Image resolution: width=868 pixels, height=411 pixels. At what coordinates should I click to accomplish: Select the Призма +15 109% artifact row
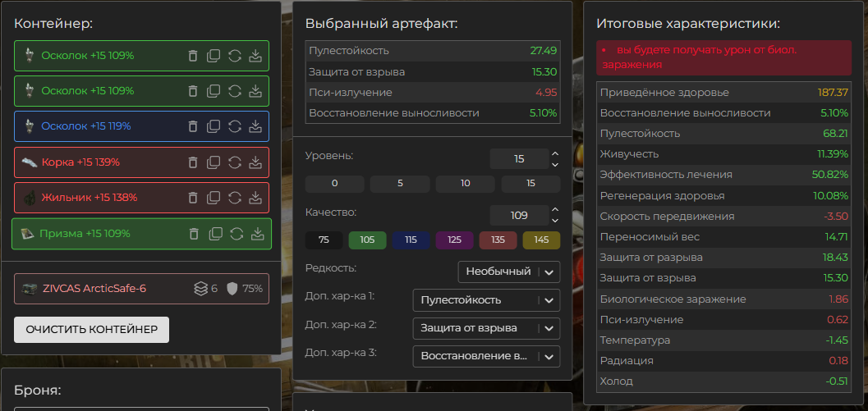point(142,234)
